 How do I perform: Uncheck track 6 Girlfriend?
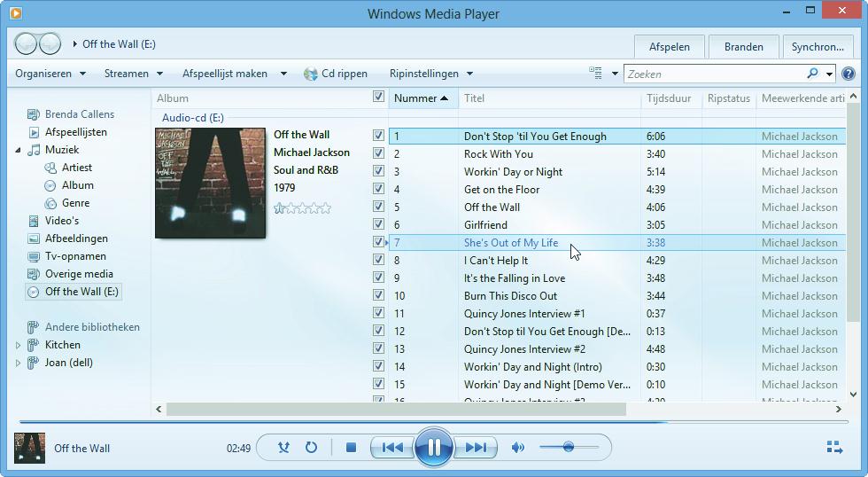click(379, 223)
